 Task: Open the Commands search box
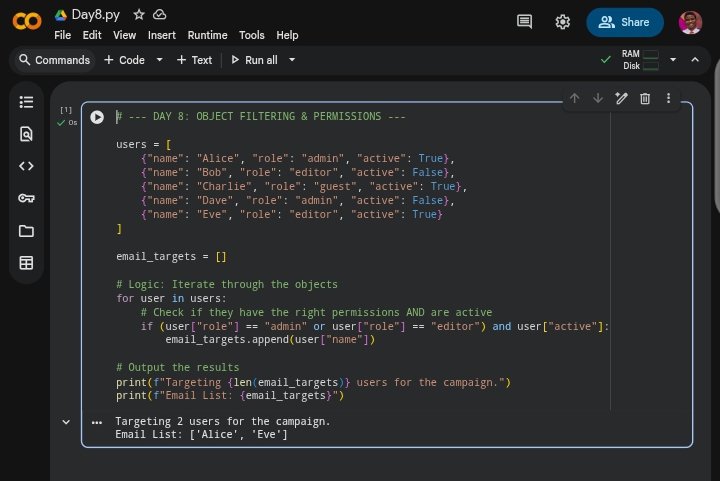pyautogui.click(x=53, y=60)
